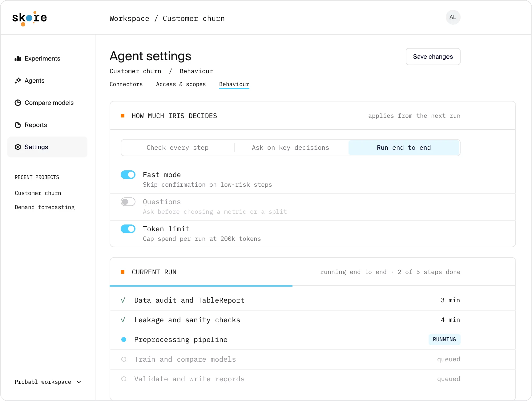Click Customer churn breadcrumb below Agent settings
The height and width of the screenshot is (401, 532).
point(135,71)
